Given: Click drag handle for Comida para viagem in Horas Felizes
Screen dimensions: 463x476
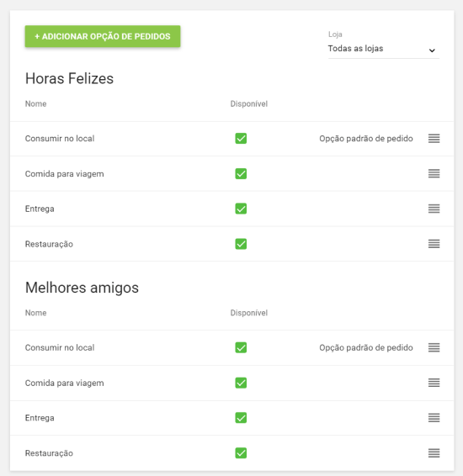Looking at the screenshot, I should pyautogui.click(x=434, y=173).
